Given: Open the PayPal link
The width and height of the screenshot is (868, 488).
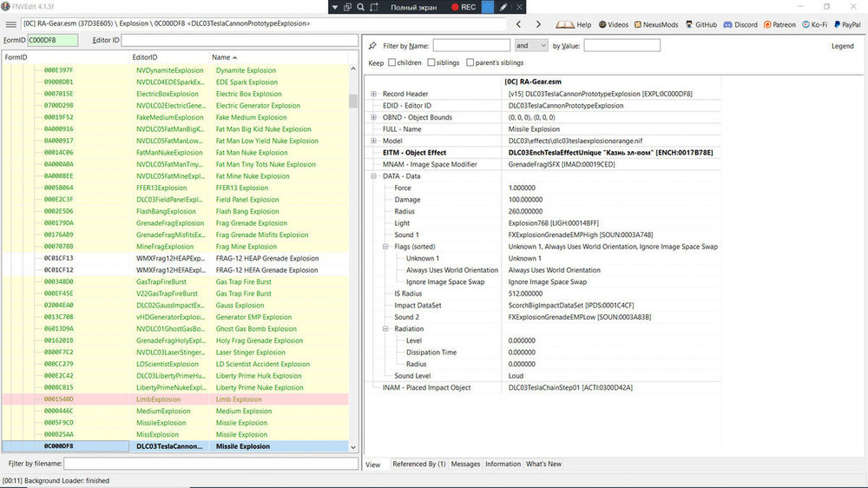Looking at the screenshot, I should [x=847, y=24].
